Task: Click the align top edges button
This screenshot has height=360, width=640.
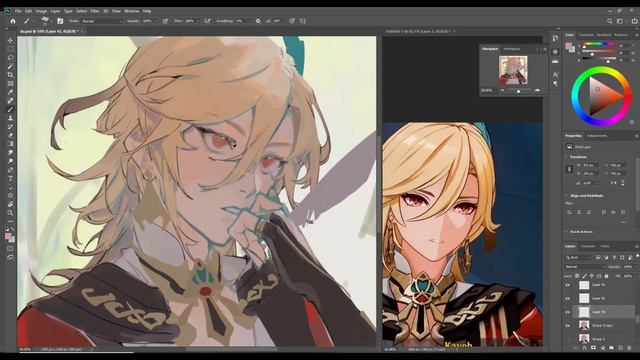Action: tap(604, 212)
